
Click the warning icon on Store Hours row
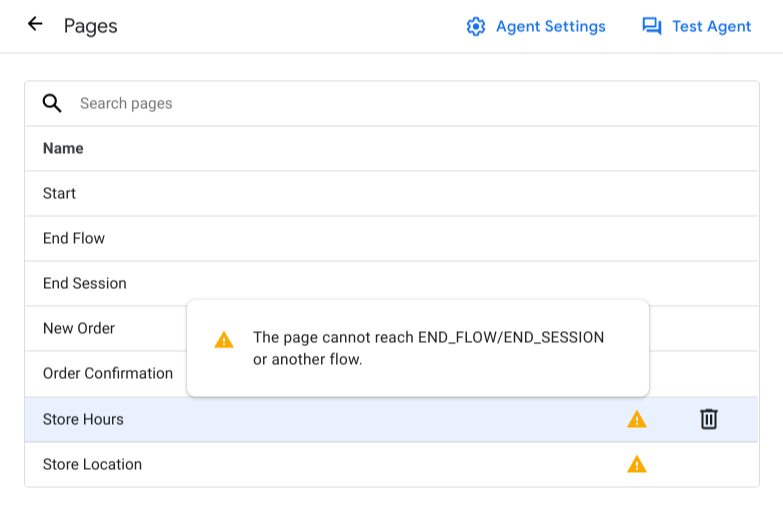(637, 419)
